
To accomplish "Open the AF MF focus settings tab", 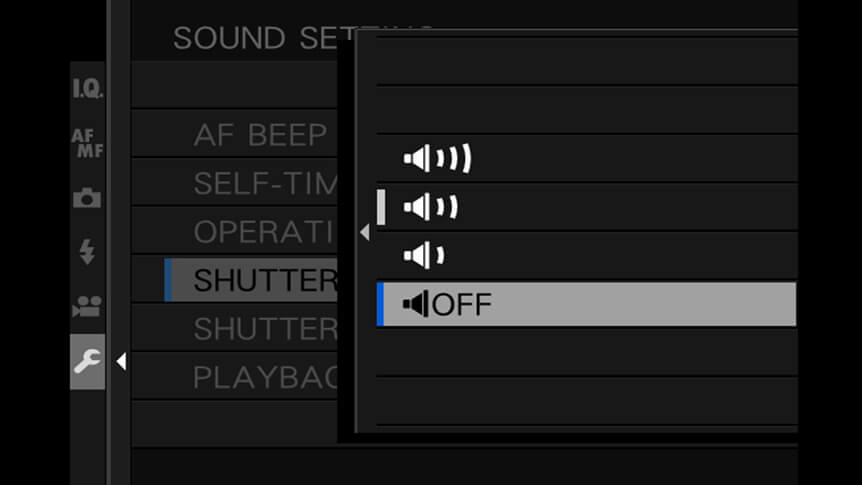I will [87, 143].
